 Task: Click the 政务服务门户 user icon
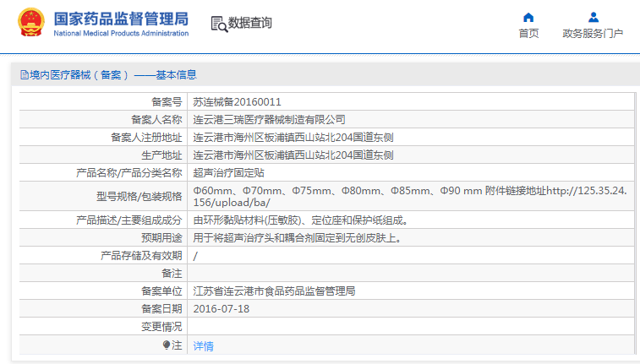coord(594,18)
